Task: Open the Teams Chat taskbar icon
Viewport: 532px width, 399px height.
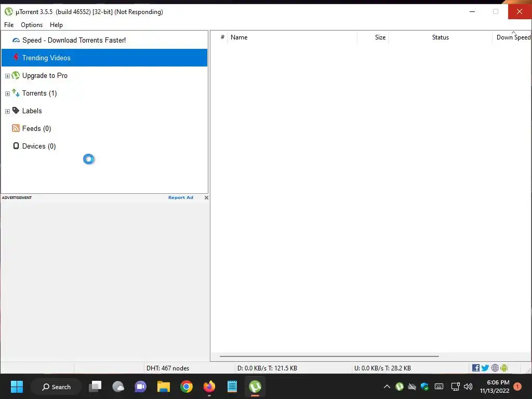Action: 140,387
